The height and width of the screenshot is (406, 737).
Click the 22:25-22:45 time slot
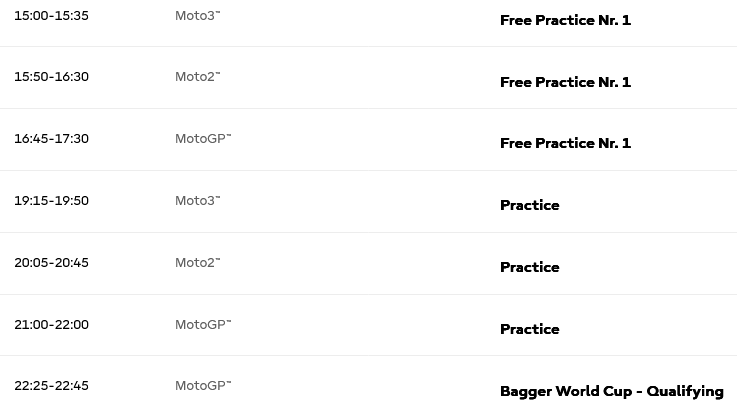pyautogui.click(x=51, y=386)
